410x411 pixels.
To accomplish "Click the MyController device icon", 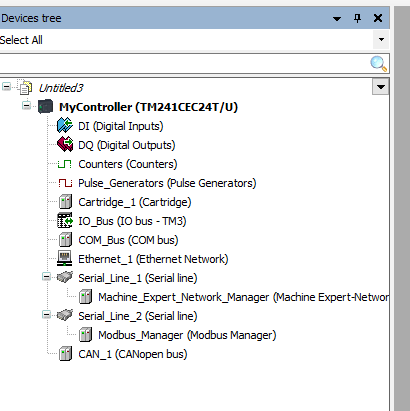I will coord(45,107).
